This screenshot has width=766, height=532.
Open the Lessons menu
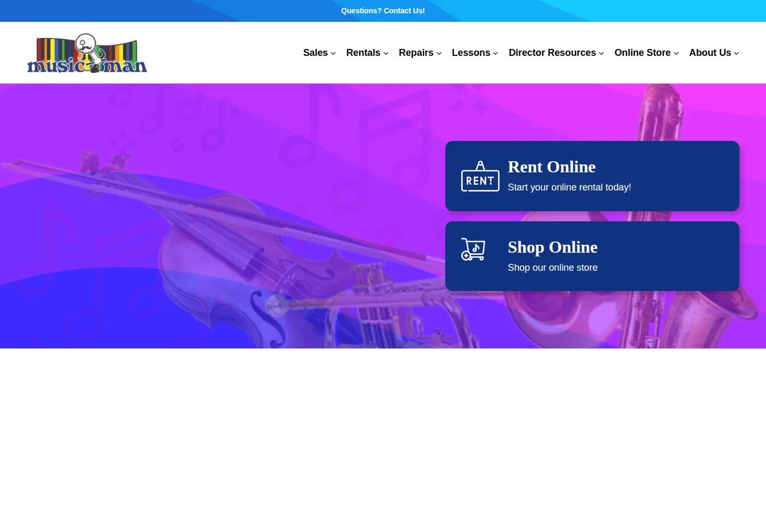pyautogui.click(x=471, y=53)
